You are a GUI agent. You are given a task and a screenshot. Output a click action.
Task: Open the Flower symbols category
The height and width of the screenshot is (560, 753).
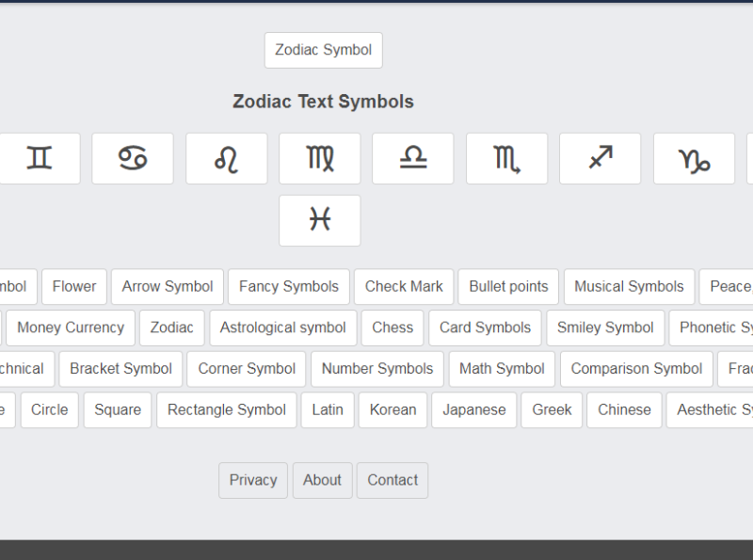73,286
